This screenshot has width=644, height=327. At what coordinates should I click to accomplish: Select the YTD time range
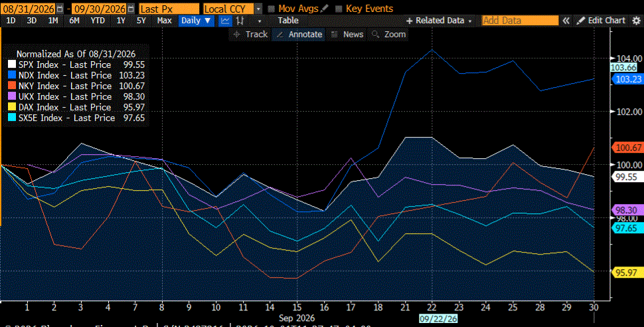pos(98,21)
